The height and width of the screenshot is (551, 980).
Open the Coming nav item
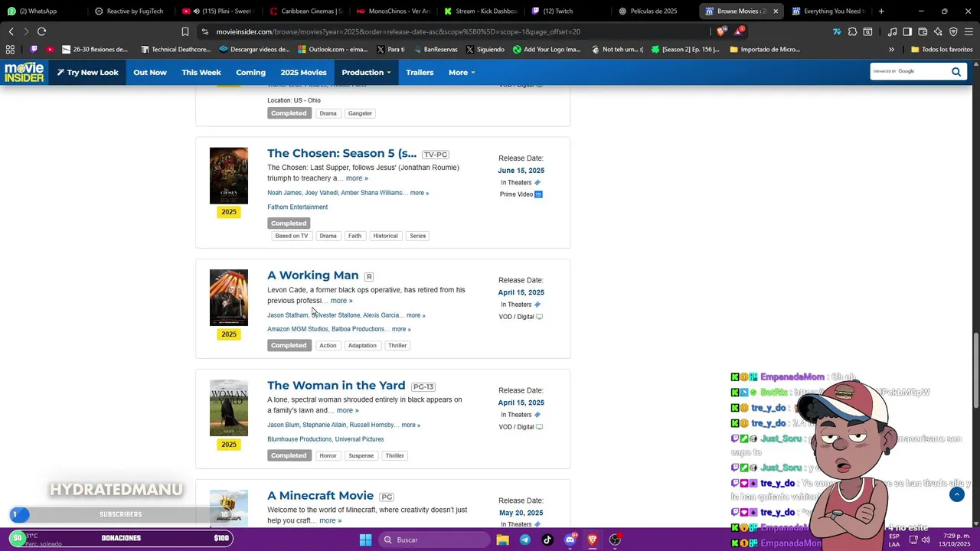pos(250,72)
